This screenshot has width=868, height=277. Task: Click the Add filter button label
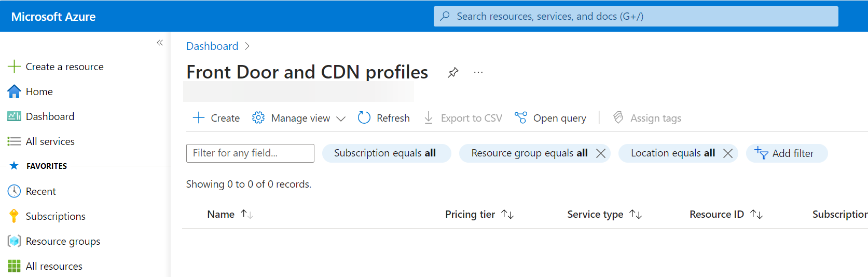(793, 153)
